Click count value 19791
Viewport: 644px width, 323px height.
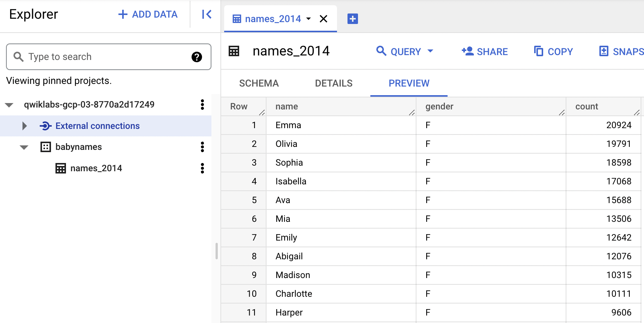click(x=619, y=144)
